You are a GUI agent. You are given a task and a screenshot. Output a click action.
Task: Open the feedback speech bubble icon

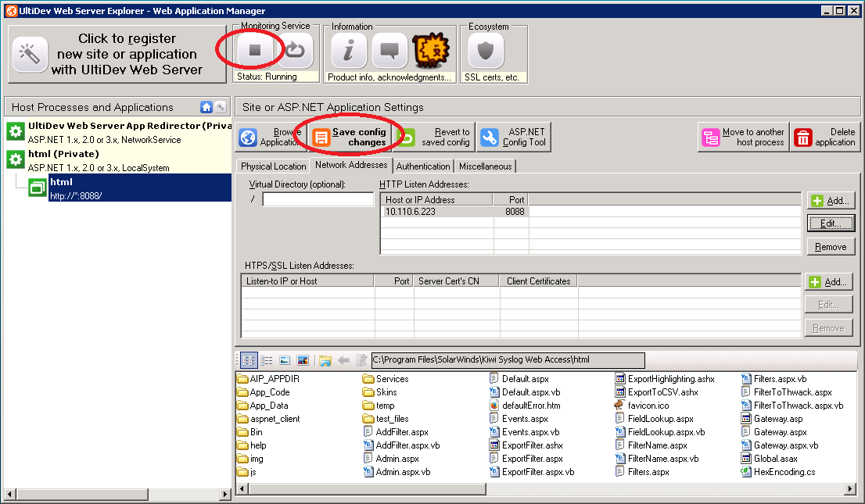pyautogui.click(x=389, y=51)
